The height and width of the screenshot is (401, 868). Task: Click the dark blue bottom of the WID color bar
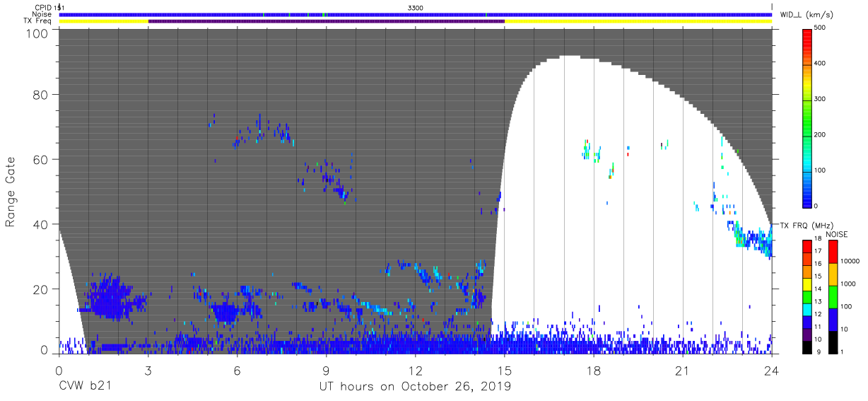click(807, 202)
